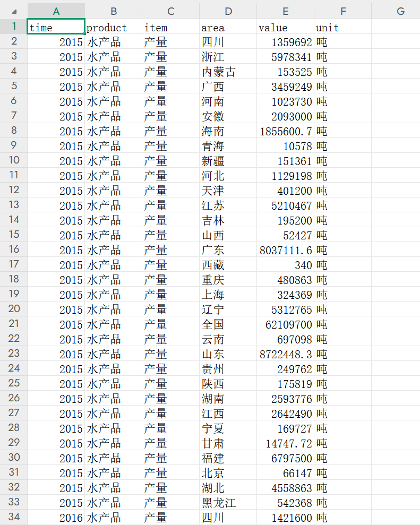This screenshot has height=525, width=420.
Task: Click the 'value' header cell
Action: (285, 27)
